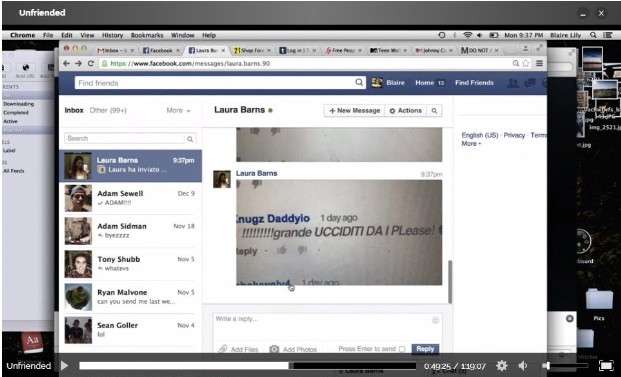The width and height of the screenshot is (621, 377).
Task: Open video player settings gear
Action: [501, 366]
